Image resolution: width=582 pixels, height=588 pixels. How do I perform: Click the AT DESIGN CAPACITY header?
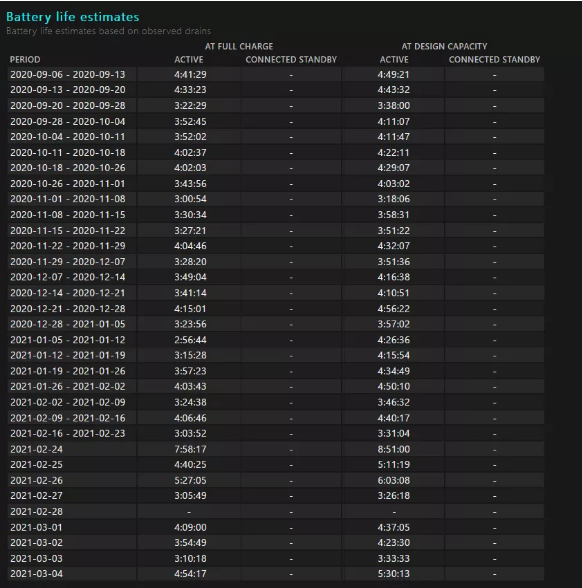[444, 46]
